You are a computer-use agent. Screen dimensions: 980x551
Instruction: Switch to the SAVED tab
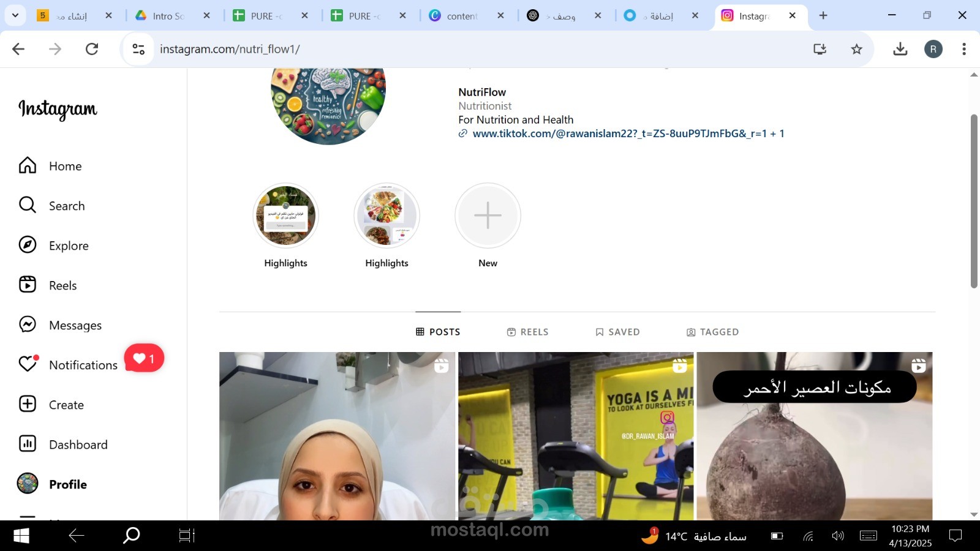coord(617,331)
